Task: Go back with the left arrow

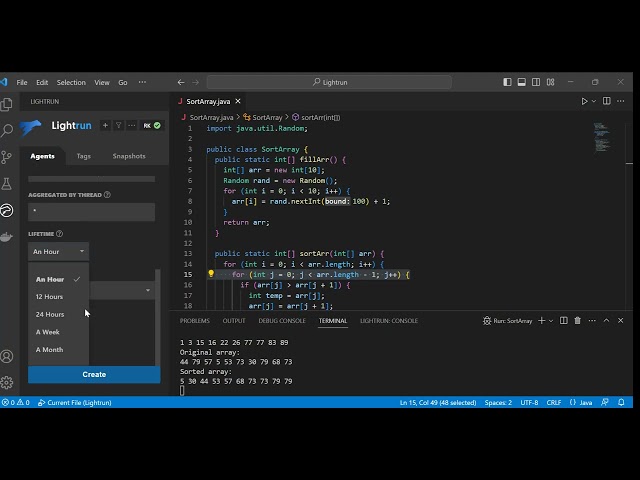Action: click(181, 82)
